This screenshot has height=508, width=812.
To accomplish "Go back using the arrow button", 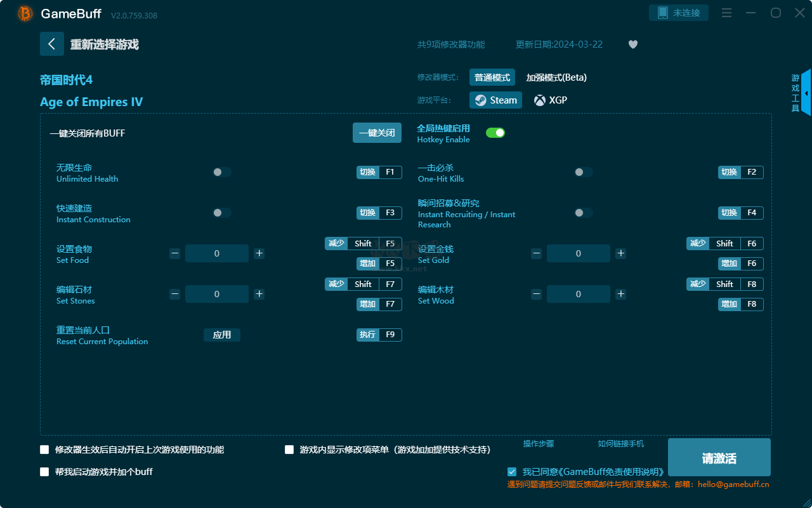I will click(52, 44).
